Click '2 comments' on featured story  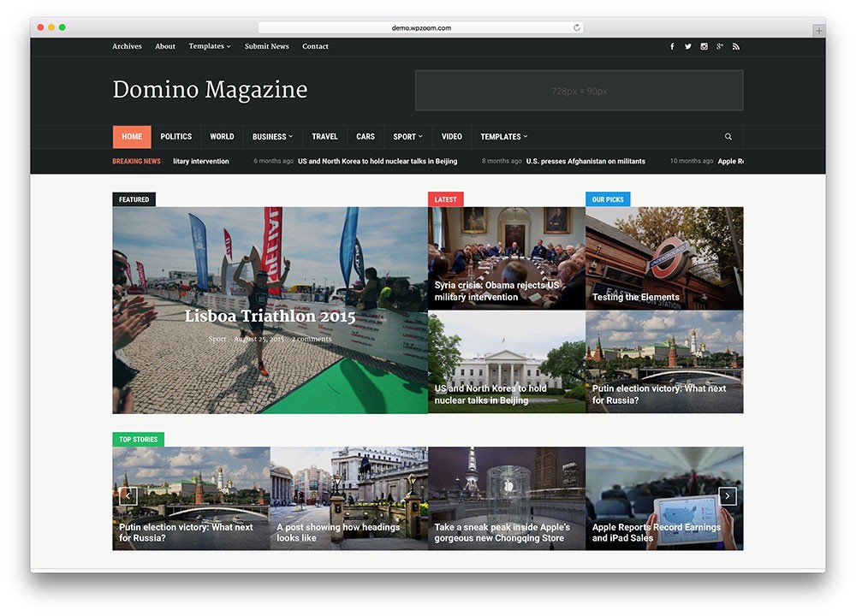312,339
